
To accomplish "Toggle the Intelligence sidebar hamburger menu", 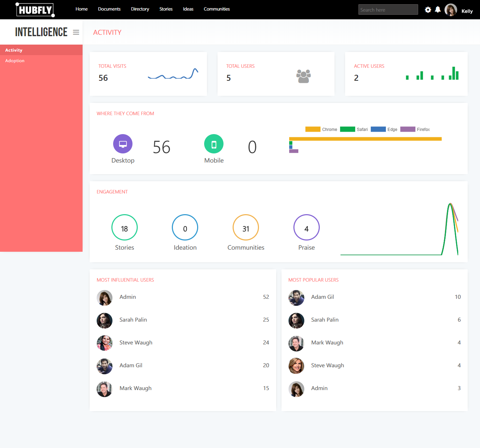I will coord(76,32).
